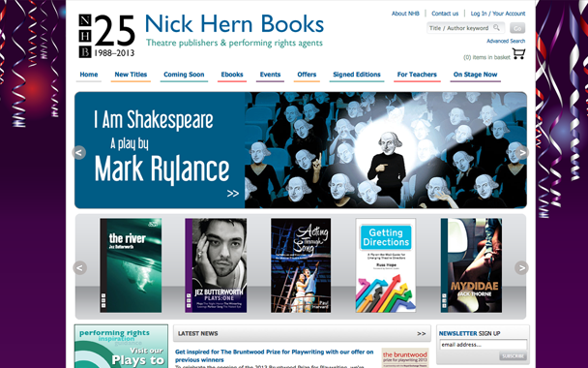Viewport: 588px width, 368px height.
Task: Show next books in carousel
Action: (521, 267)
